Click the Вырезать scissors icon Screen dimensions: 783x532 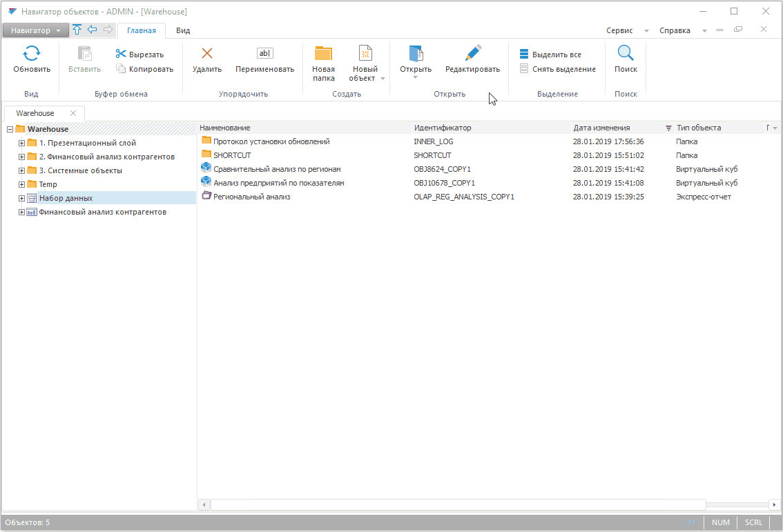tap(122, 55)
